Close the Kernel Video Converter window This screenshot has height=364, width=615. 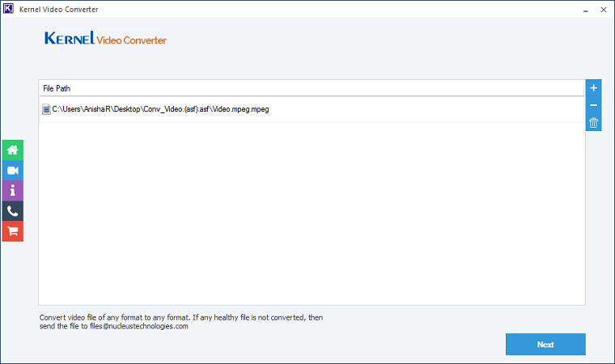click(604, 10)
